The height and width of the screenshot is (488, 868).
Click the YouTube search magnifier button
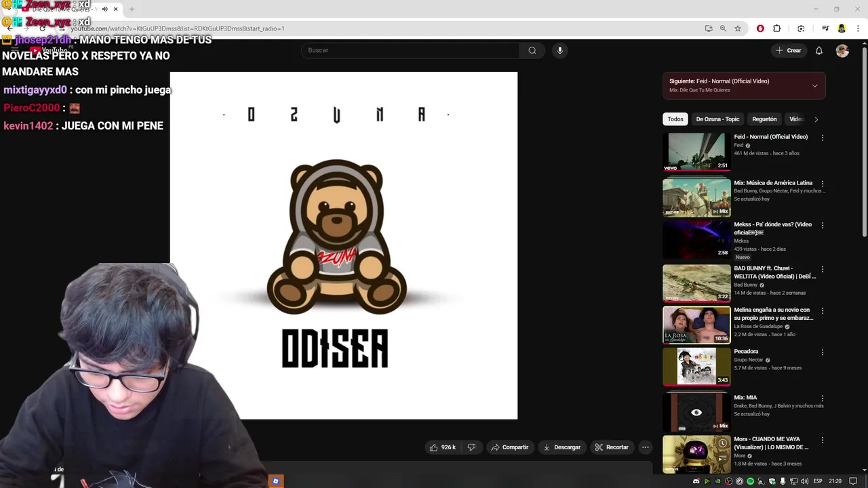tap(532, 50)
